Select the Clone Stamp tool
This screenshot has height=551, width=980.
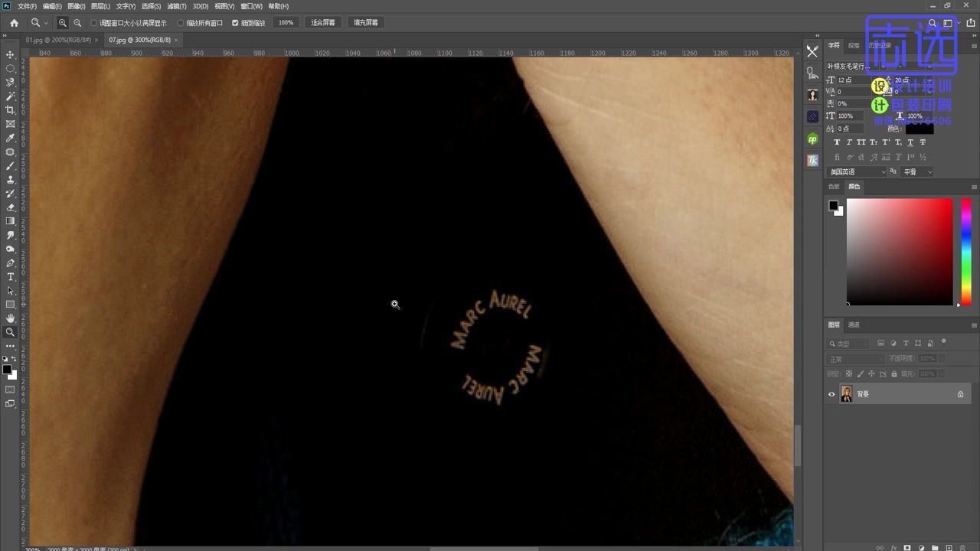coord(10,179)
